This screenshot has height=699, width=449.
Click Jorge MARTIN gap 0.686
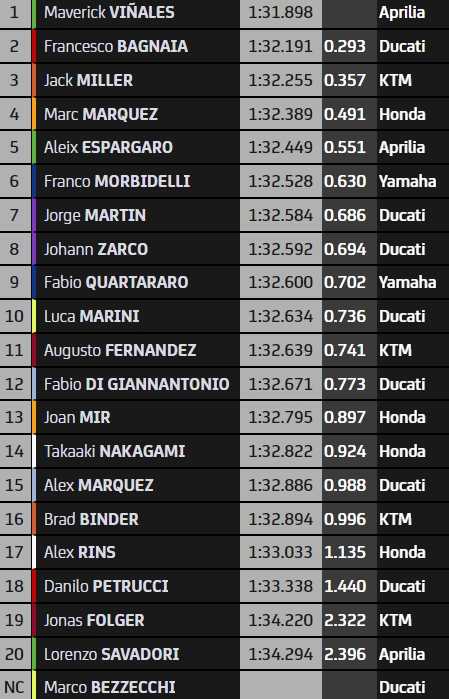[x=345, y=215]
